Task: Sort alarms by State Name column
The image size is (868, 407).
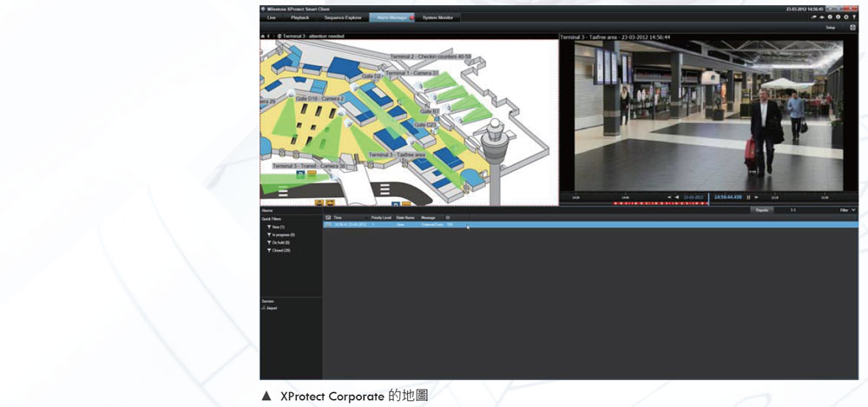Action: [407, 218]
